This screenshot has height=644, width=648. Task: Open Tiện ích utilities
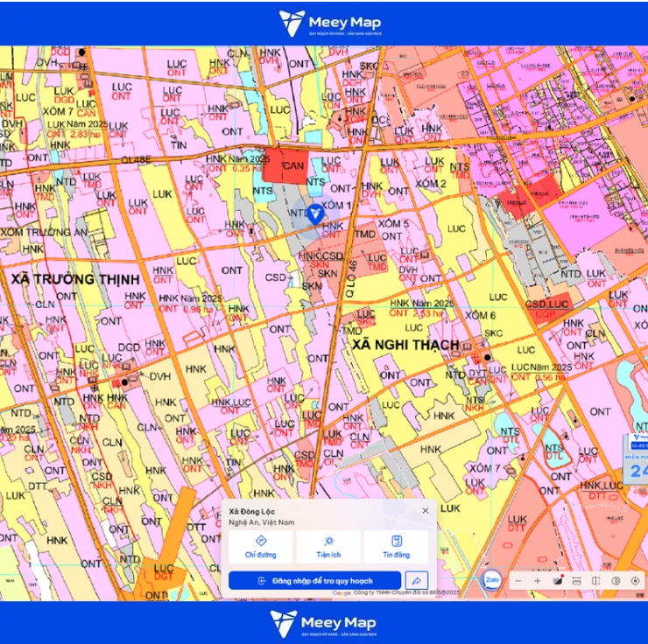[328, 547]
